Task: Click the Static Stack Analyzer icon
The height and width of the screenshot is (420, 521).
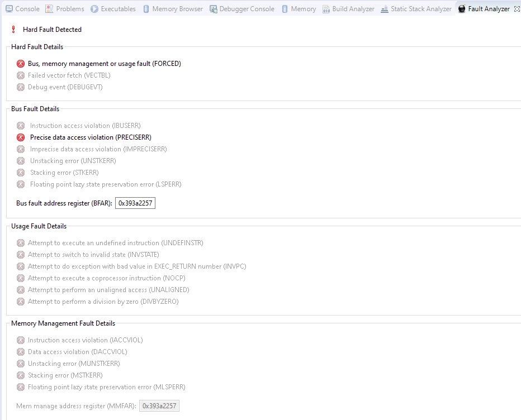Action: click(385, 9)
